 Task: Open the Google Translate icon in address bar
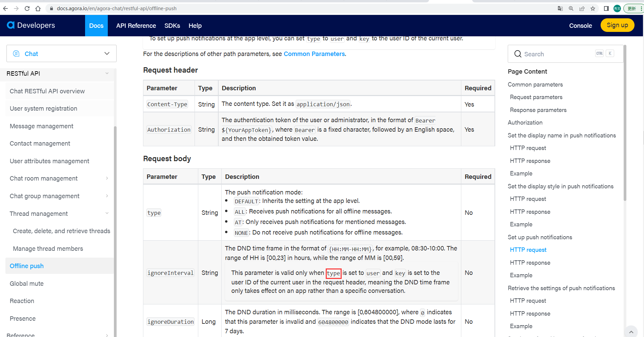coord(560,8)
